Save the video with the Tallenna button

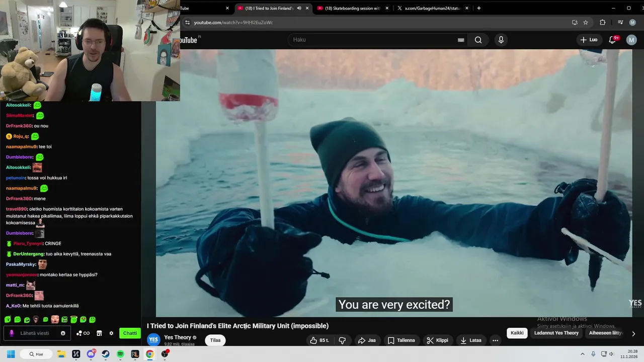401,340
